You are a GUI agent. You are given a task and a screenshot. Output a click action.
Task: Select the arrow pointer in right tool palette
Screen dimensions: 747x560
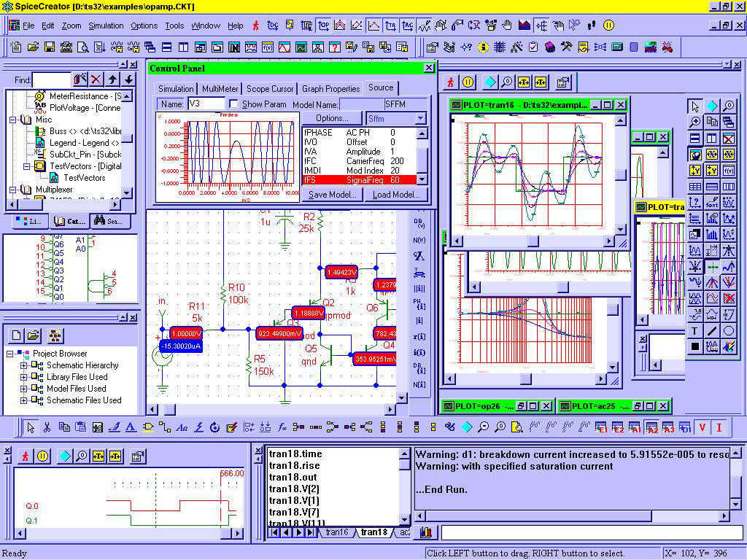[x=694, y=106]
